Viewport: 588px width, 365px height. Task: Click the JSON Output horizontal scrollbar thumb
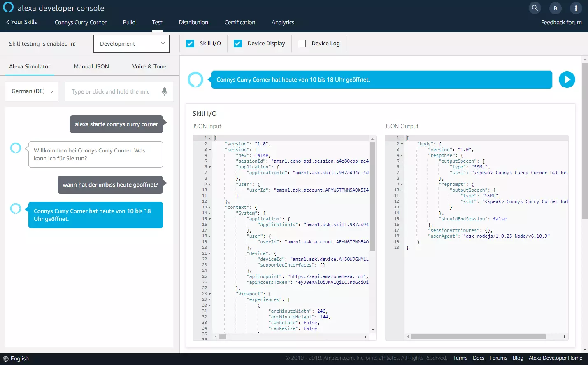[x=479, y=337]
